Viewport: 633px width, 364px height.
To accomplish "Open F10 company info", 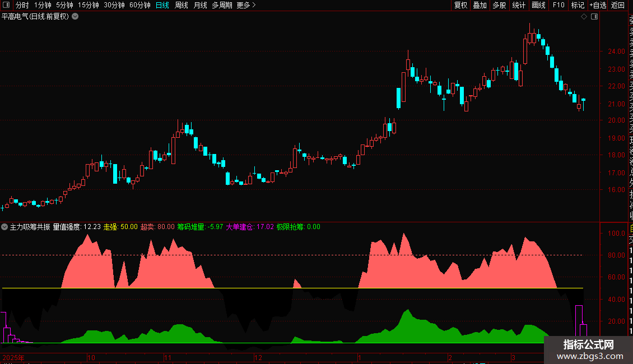I will pos(558,5).
